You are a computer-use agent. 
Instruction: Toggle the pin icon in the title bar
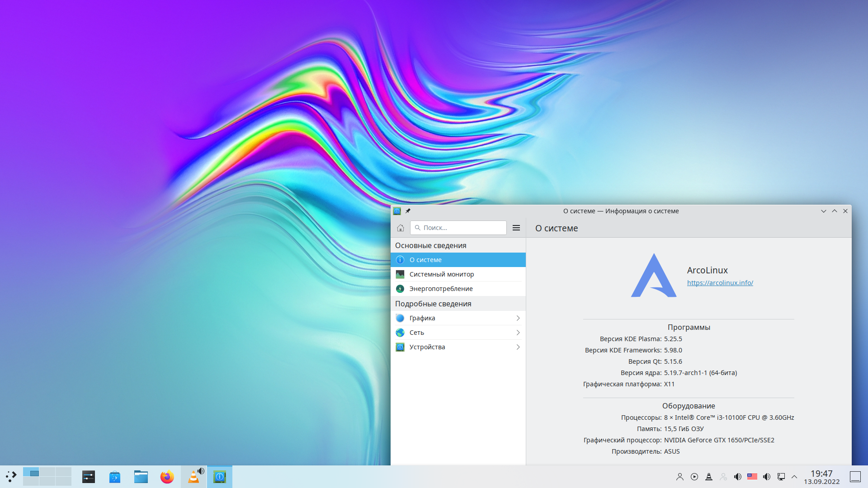(408, 211)
